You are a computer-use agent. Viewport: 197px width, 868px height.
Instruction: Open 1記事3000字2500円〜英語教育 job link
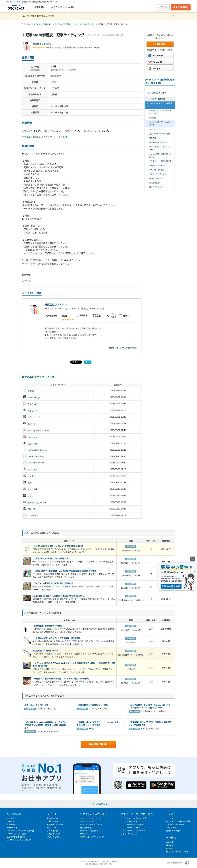(x=58, y=596)
